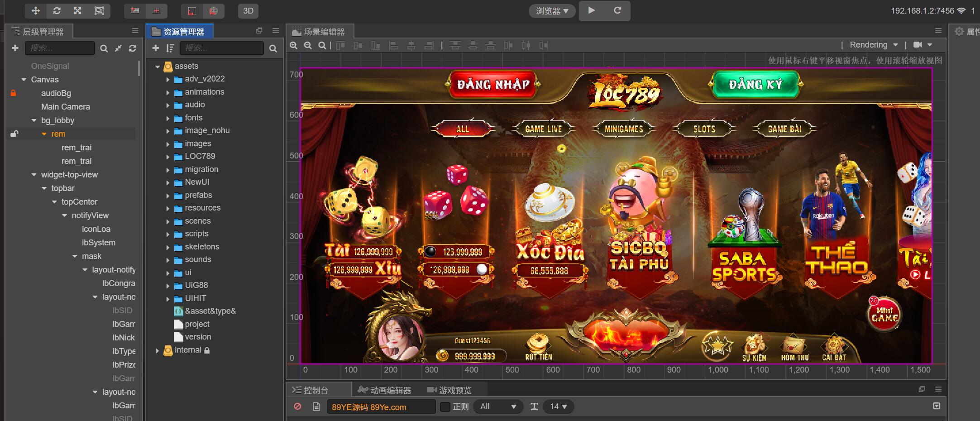
Task: Zoom in the scene editor
Action: click(x=294, y=45)
